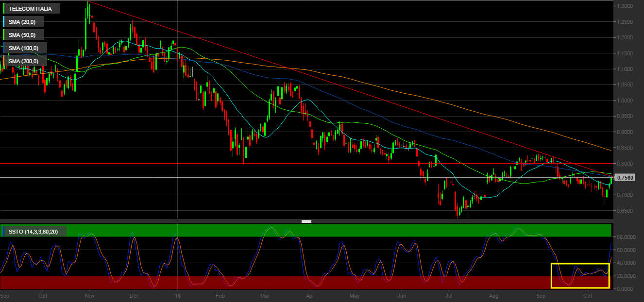Click the Dec date axis label

click(135, 295)
